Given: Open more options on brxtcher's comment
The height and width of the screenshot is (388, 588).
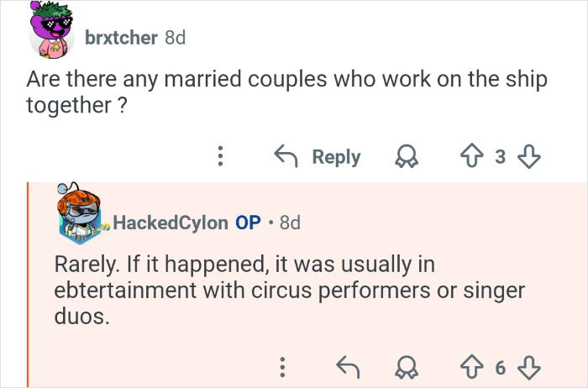Looking at the screenshot, I should (220, 156).
